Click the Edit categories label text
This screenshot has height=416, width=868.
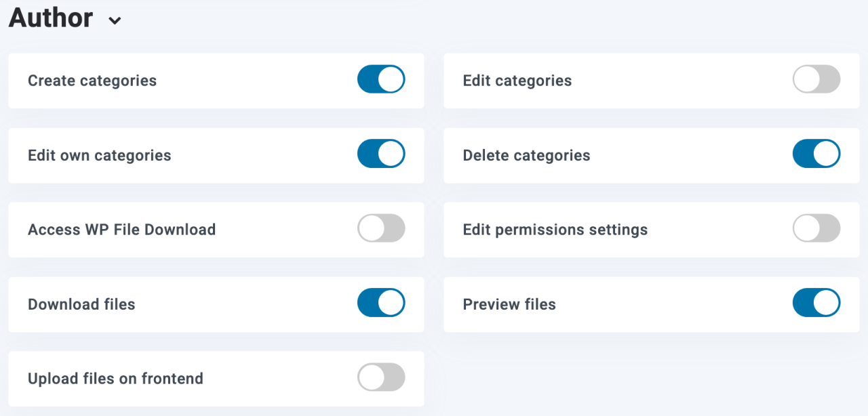click(517, 81)
